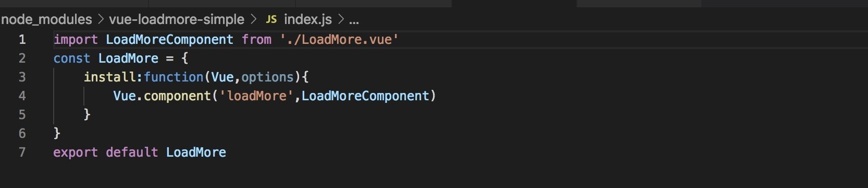
Task: Open vue-loadmore-simple breadcrumb folder
Action: pyautogui.click(x=177, y=20)
